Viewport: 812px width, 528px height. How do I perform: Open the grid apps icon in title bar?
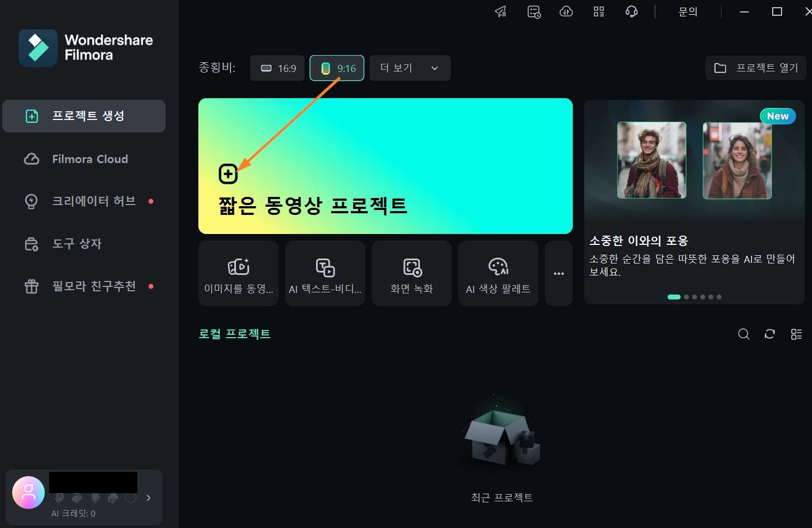click(599, 11)
